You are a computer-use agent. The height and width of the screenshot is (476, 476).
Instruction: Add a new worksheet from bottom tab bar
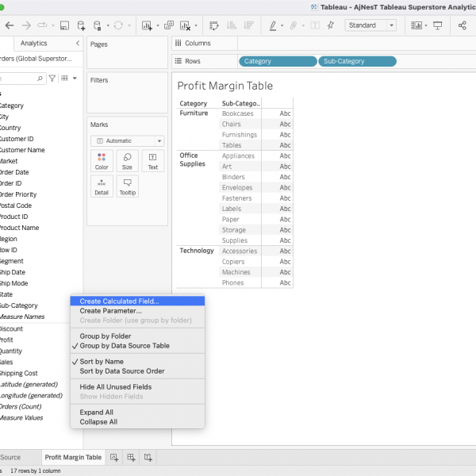point(115,458)
